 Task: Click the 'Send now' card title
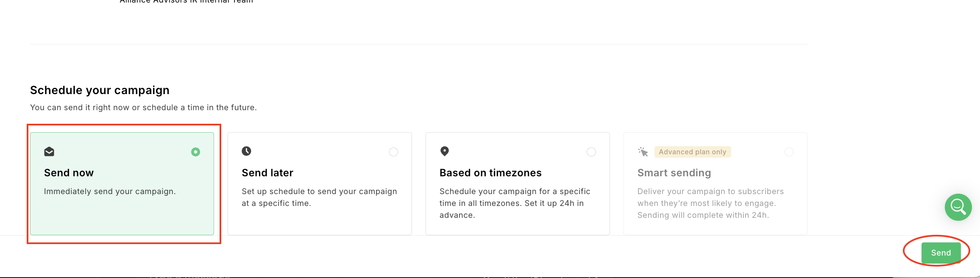coord(69,173)
